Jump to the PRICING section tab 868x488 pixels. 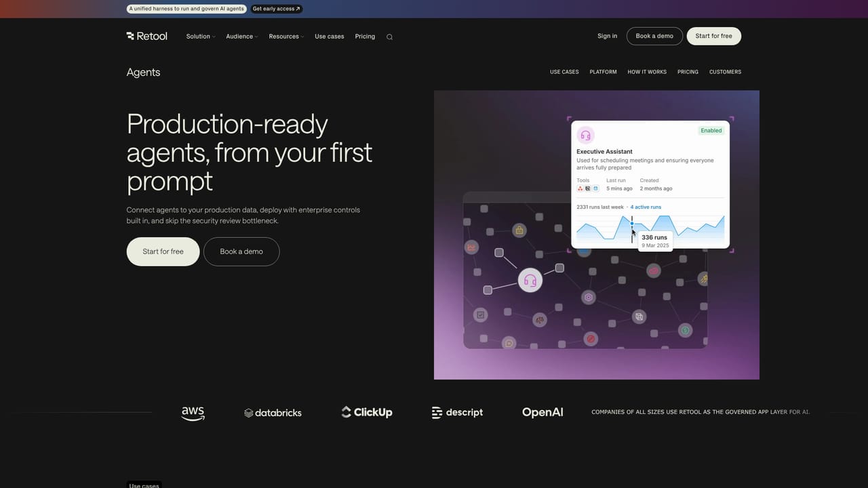tap(688, 72)
